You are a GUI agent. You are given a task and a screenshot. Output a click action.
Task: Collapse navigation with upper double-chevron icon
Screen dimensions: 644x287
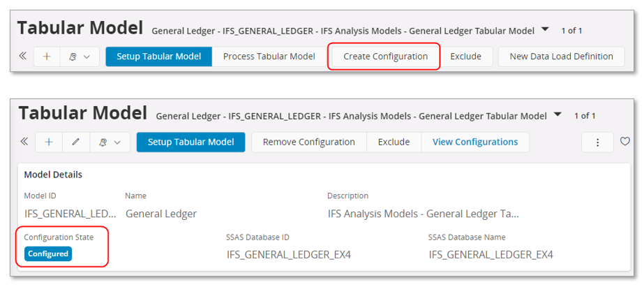[x=23, y=57]
